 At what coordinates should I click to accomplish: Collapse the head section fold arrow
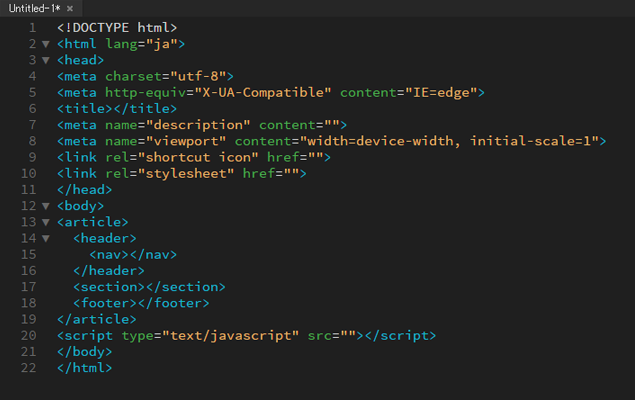coord(45,60)
